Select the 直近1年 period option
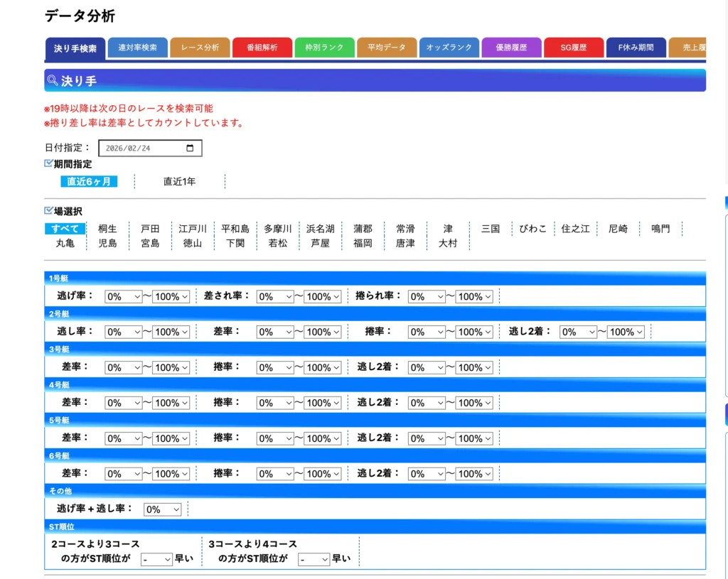This screenshot has height=579, width=728. coord(178,181)
